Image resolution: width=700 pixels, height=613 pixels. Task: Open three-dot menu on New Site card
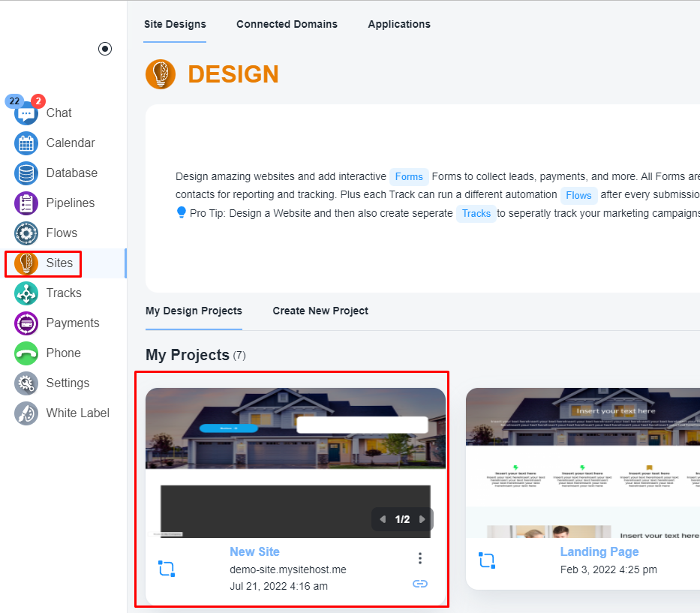[420, 558]
